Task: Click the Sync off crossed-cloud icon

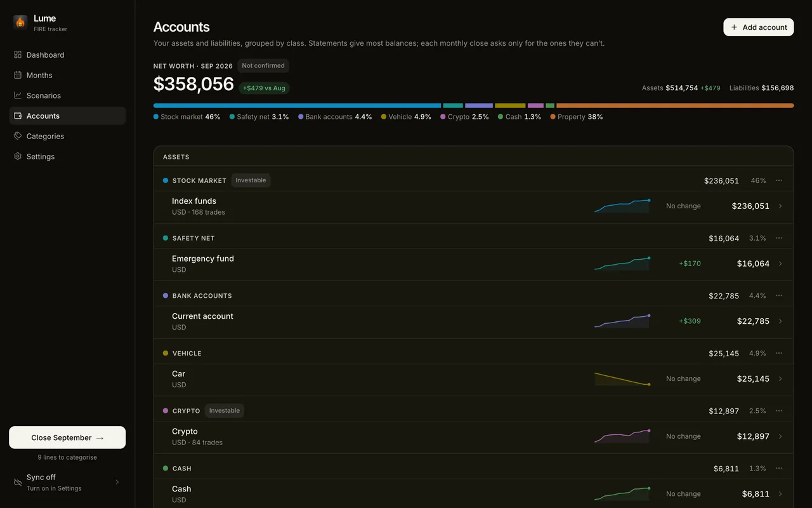Action: tap(18, 483)
